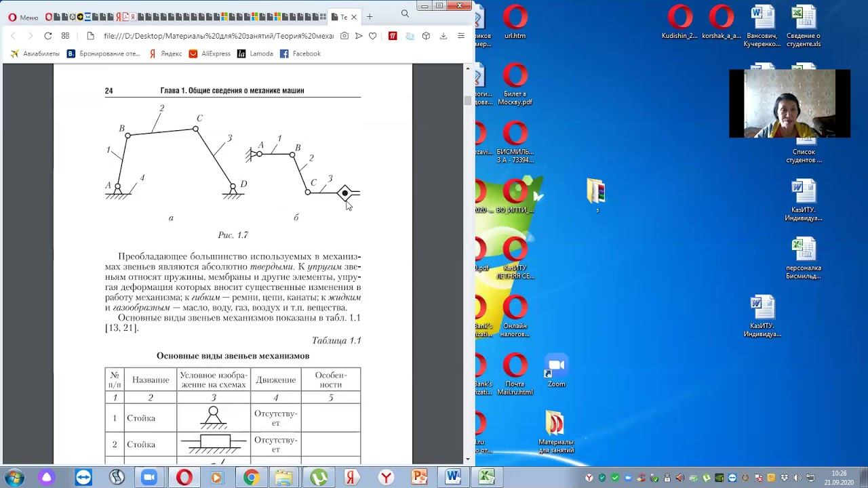Screen dimensions: 868x488
Task: Close the active 'Те' tab
Action: (x=353, y=17)
